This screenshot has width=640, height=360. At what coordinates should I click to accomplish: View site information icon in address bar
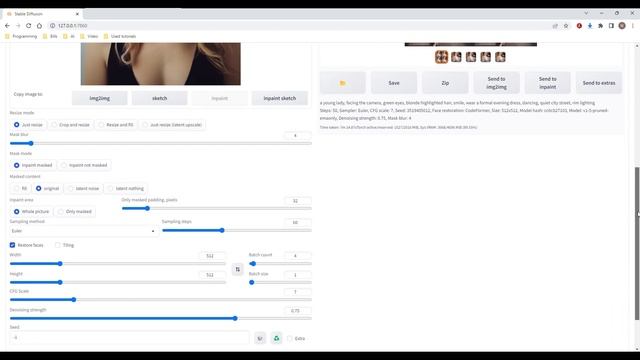(53, 25)
